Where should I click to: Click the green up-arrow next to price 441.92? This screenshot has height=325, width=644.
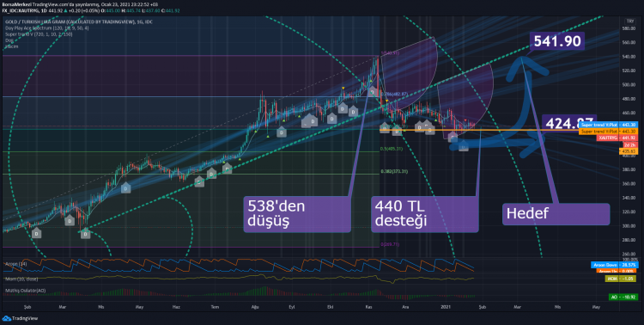(x=66, y=10)
